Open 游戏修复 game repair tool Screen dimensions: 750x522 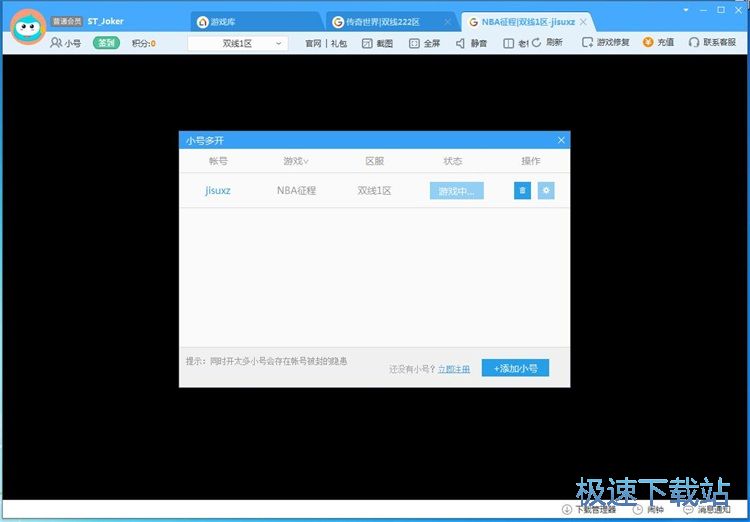(x=606, y=43)
